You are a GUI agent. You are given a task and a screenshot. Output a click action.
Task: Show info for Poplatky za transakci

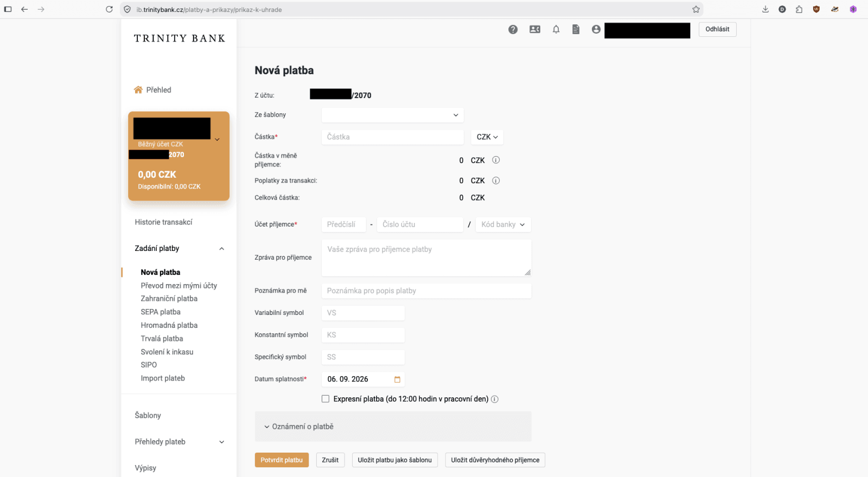tap(496, 181)
